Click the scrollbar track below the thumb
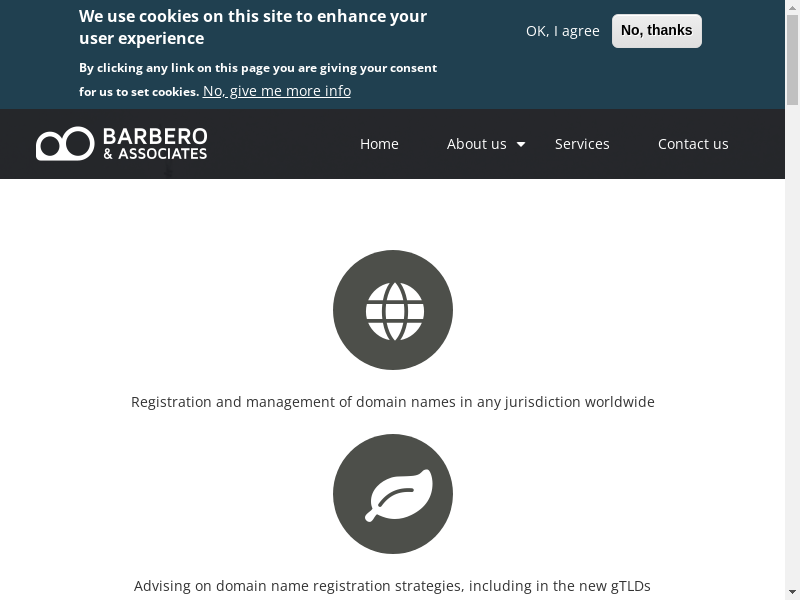Image resolution: width=800 pixels, height=600 pixels. click(x=792, y=350)
